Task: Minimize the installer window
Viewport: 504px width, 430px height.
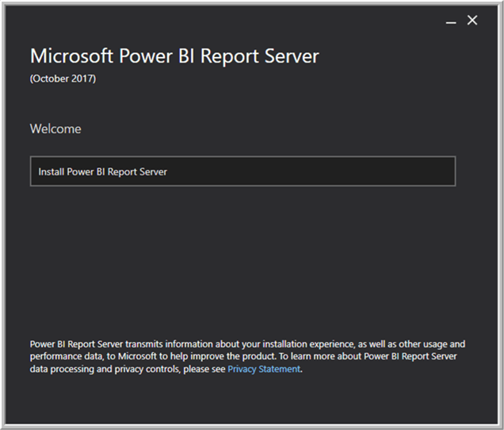Action: click(451, 21)
